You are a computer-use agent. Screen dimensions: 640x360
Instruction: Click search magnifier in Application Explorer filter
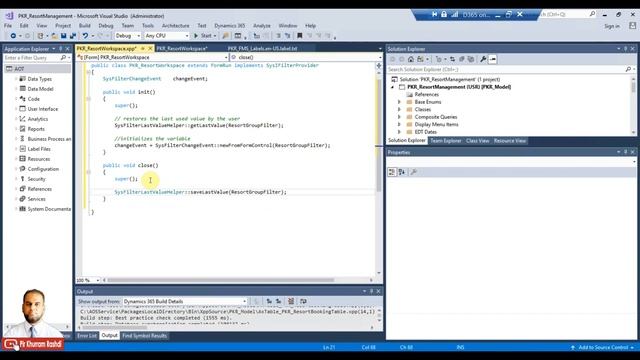63,58
